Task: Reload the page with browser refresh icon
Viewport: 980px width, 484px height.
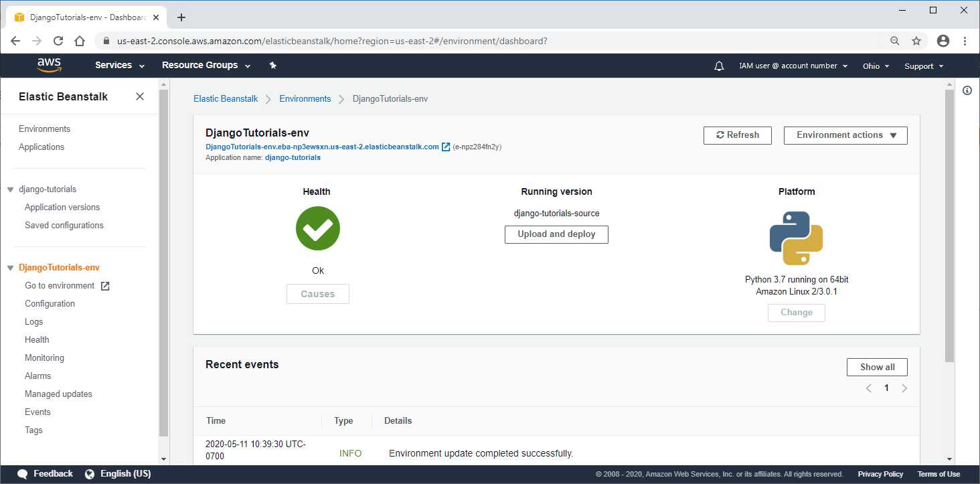Action: (58, 41)
